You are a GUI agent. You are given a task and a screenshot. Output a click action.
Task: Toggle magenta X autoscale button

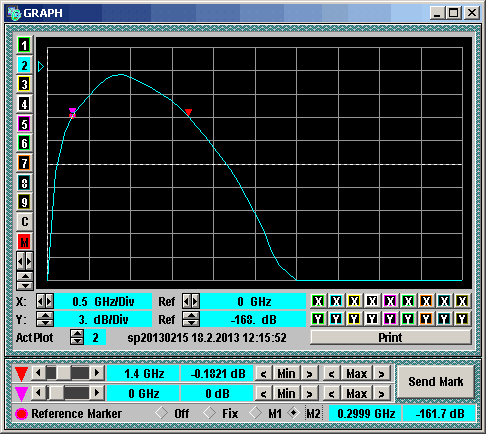(x=390, y=301)
